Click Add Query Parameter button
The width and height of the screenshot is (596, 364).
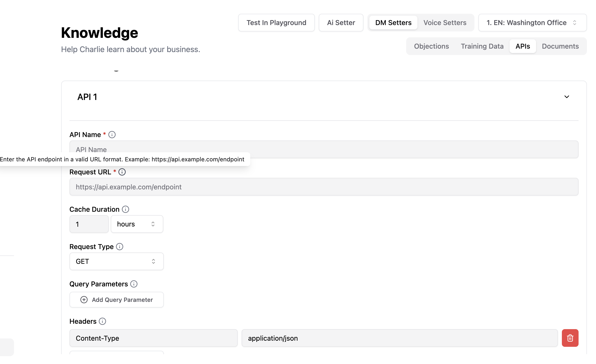click(116, 300)
